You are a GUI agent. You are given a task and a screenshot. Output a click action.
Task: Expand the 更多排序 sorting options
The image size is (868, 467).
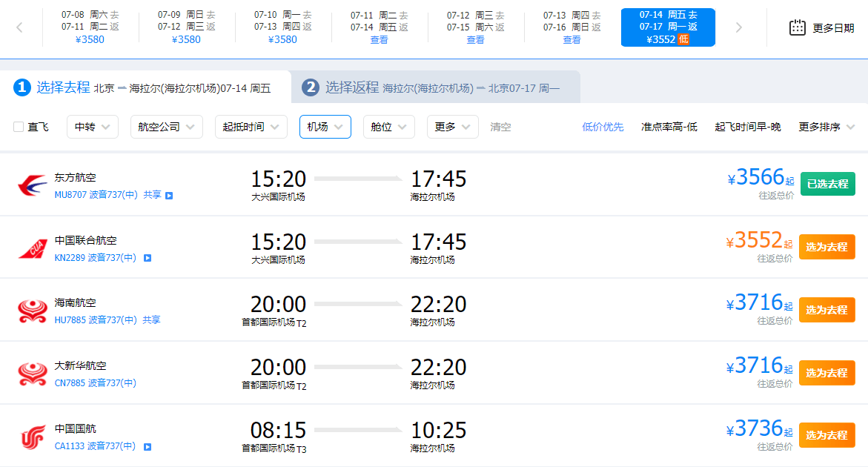point(826,127)
